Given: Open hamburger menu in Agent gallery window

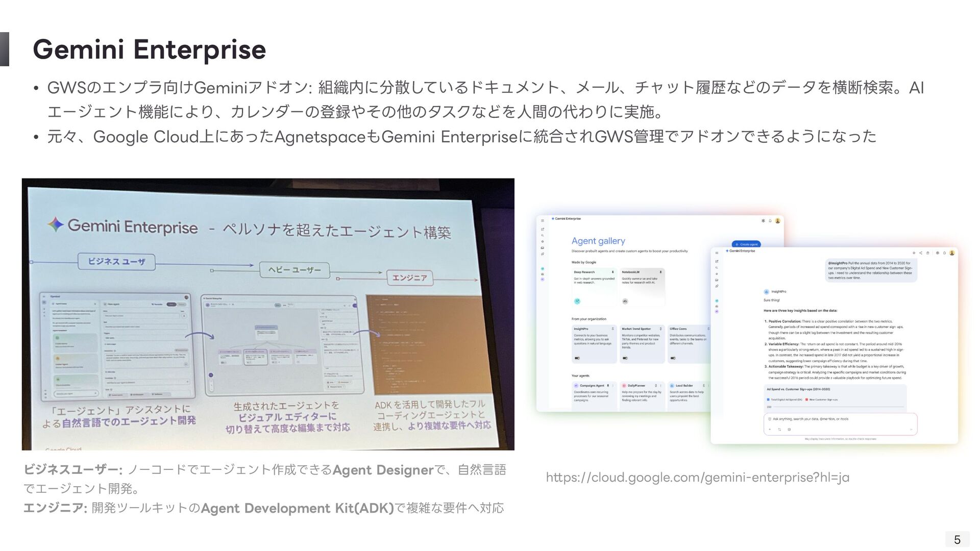Looking at the screenshot, I should (543, 221).
